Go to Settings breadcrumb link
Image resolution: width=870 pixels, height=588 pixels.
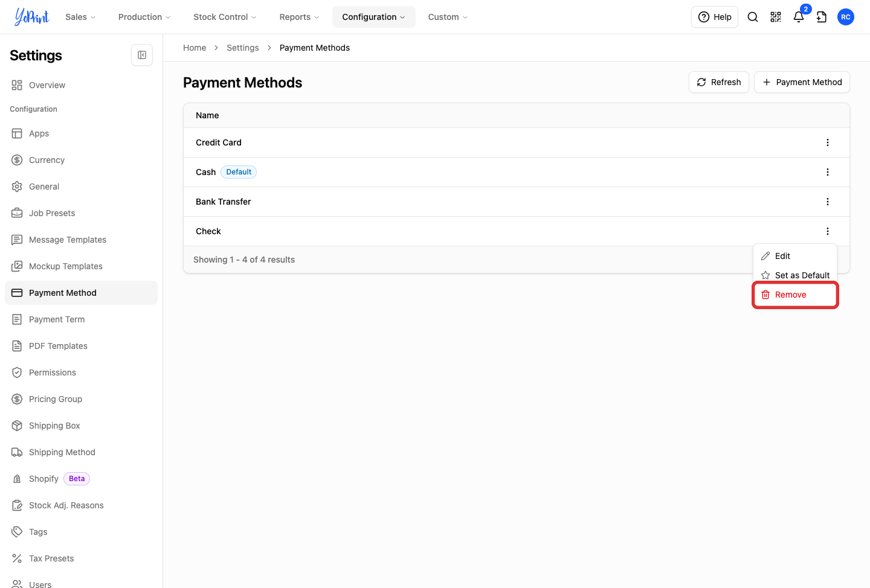243,48
